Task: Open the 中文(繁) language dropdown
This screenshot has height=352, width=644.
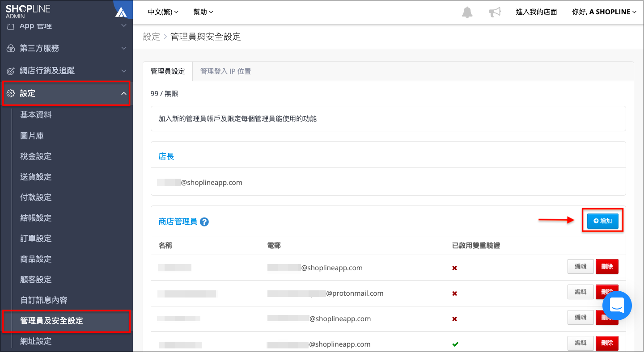Action: pyautogui.click(x=163, y=12)
